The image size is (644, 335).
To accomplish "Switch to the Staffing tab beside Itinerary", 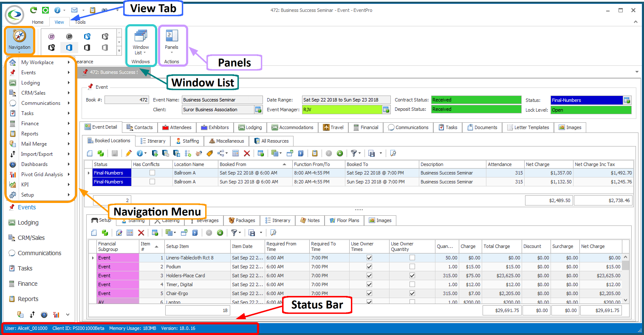I will tap(187, 141).
